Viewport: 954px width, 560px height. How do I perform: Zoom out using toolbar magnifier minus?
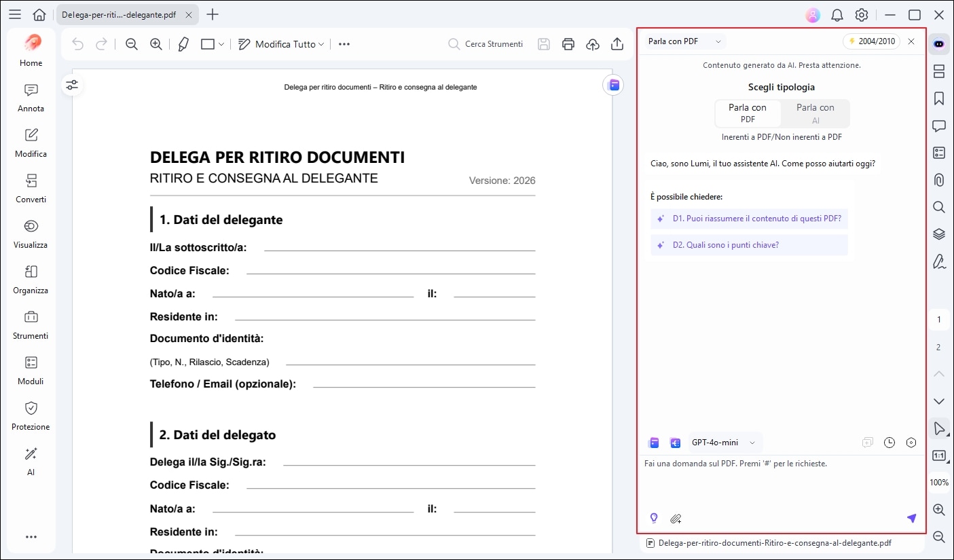[x=132, y=44]
